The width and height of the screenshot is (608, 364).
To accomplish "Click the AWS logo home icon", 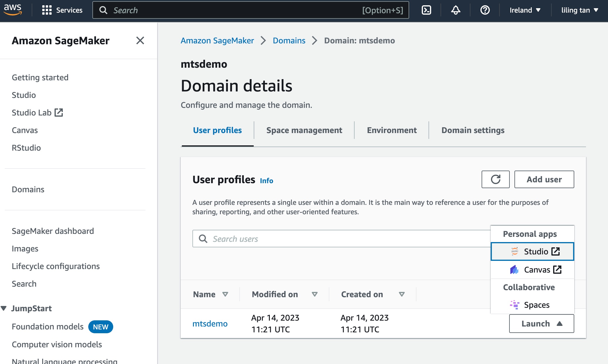I will [13, 10].
